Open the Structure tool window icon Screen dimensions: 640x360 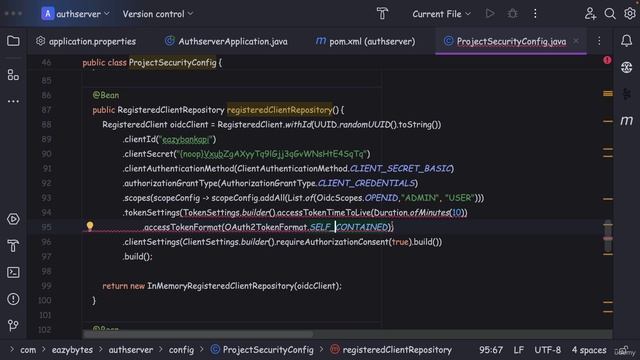[13, 75]
